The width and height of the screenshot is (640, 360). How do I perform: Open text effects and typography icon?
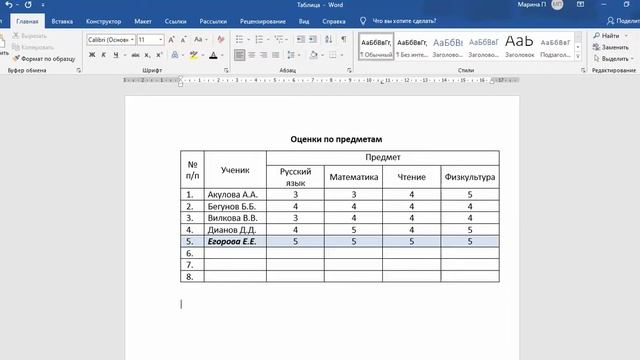[x=175, y=55]
